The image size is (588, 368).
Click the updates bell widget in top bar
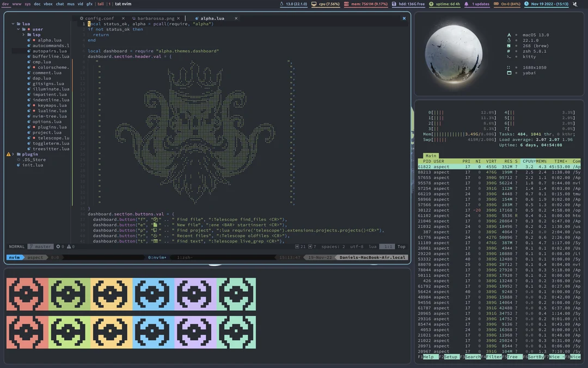pyautogui.click(x=476, y=4)
